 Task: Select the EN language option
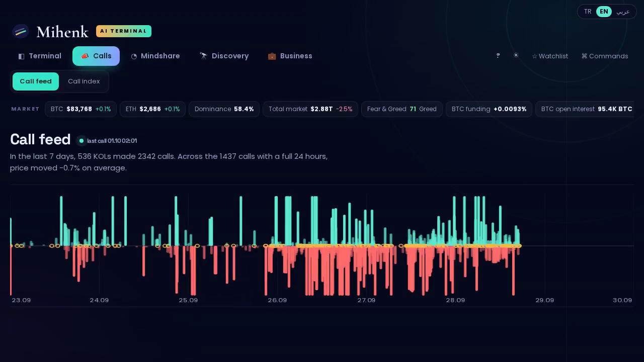click(x=604, y=12)
